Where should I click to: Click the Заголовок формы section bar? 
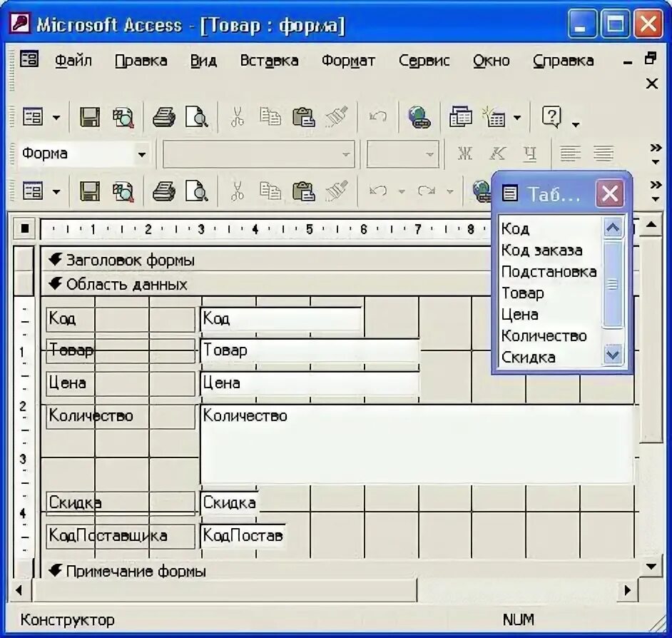(x=265, y=260)
